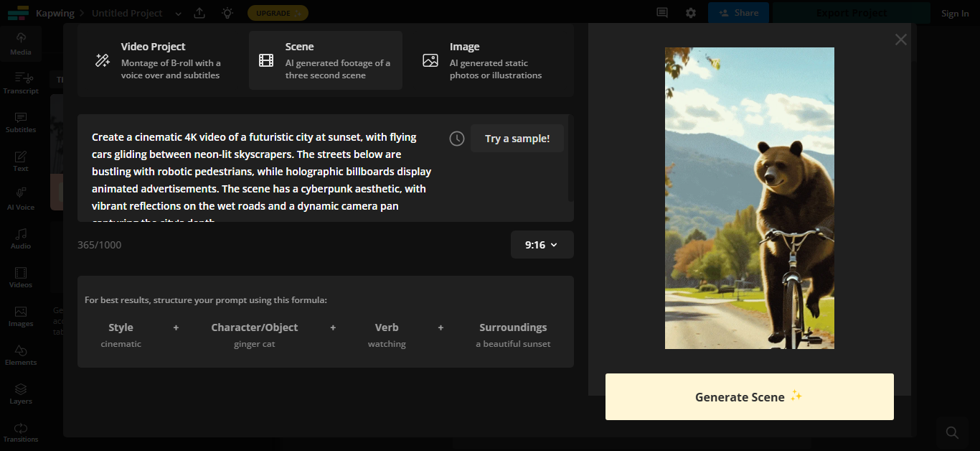Image resolution: width=980 pixels, height=451 pixels.
Task: Click the Generate Scene button
Action: pos(750,396)
